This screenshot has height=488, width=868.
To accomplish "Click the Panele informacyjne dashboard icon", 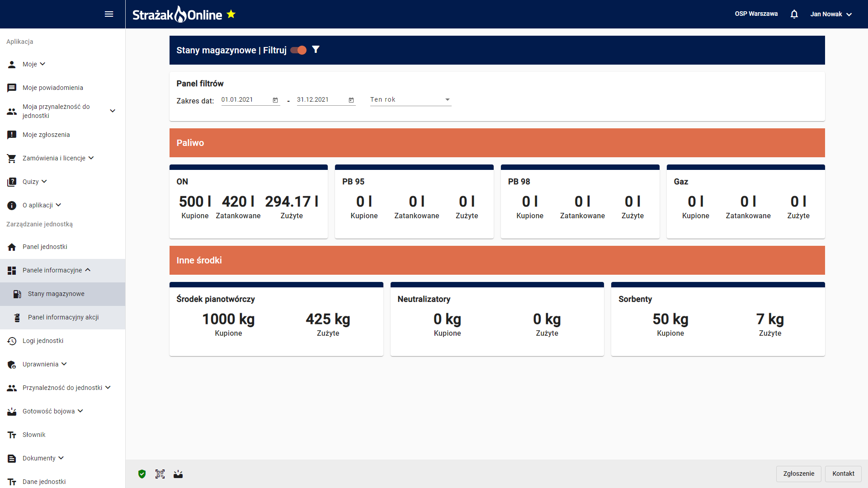I will [x=12, y=270].
